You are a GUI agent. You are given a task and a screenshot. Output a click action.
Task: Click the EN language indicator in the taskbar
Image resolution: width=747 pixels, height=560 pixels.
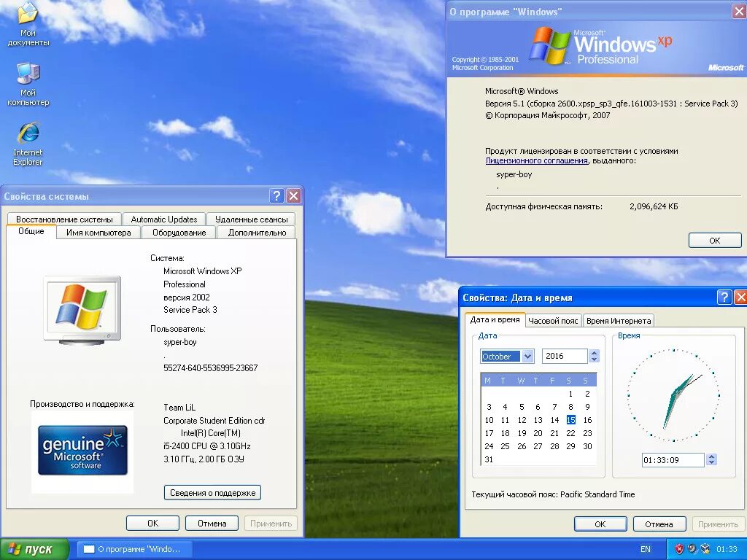pos(645,549)
